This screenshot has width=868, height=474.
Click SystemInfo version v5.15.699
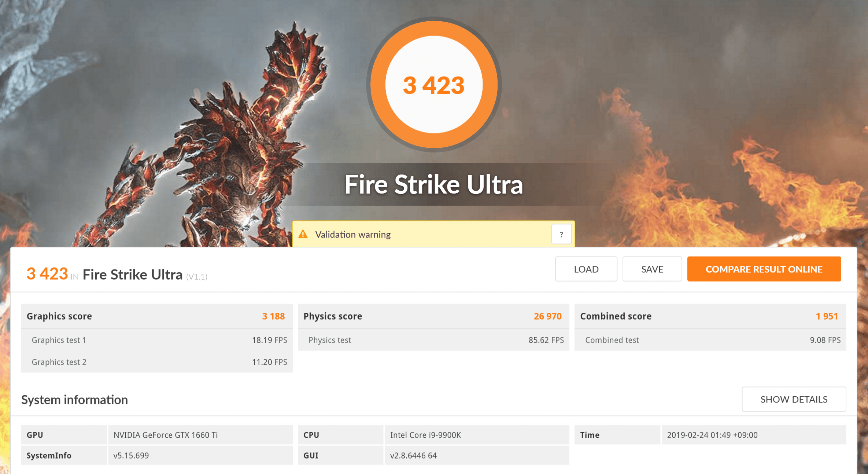[131, 455]
